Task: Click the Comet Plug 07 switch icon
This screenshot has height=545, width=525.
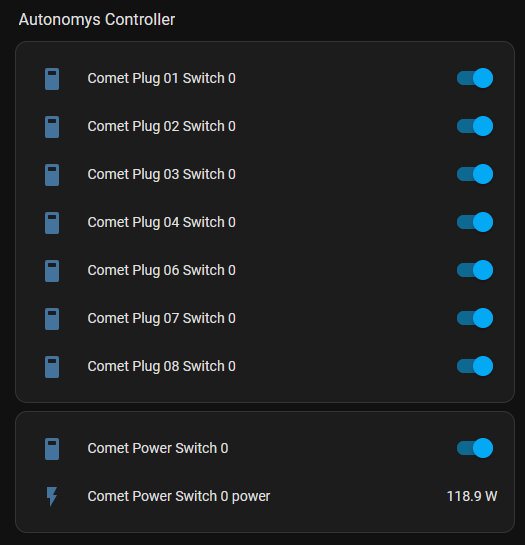Action: click(52, 319)
